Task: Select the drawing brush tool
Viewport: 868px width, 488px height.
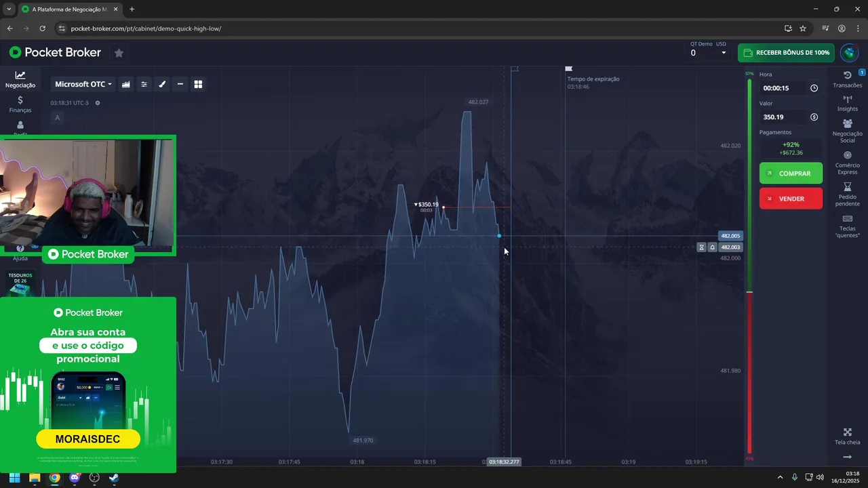Action: (162, 84)
